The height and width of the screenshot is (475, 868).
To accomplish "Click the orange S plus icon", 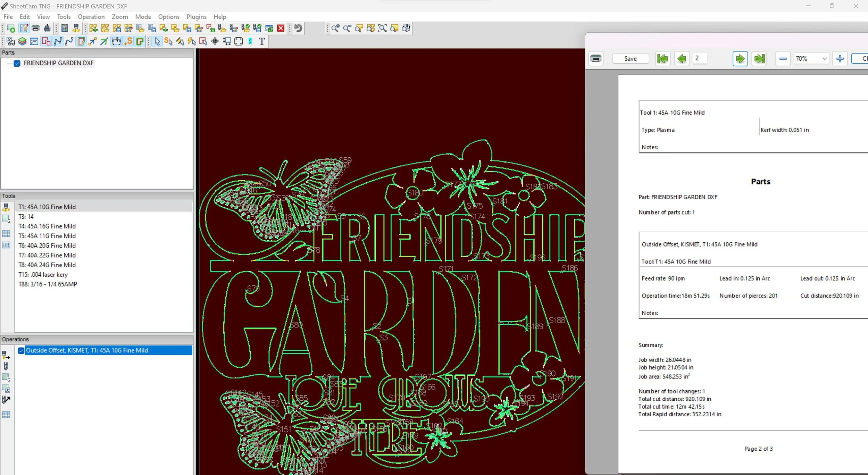I will tap(128, 41).
